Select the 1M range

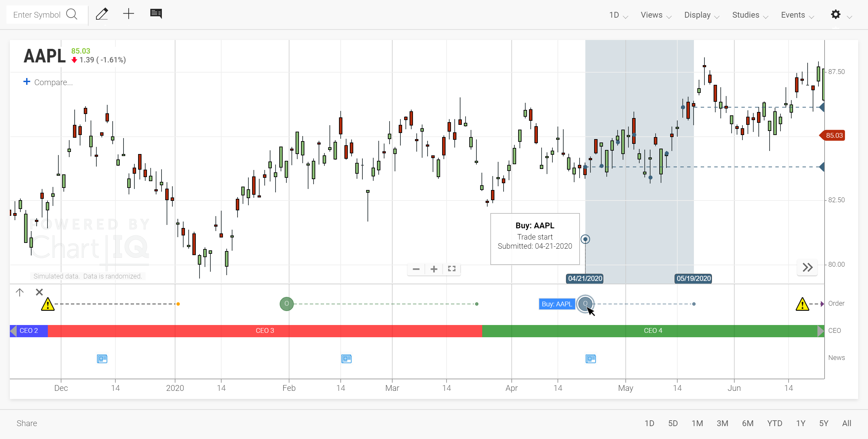(697, 423)
